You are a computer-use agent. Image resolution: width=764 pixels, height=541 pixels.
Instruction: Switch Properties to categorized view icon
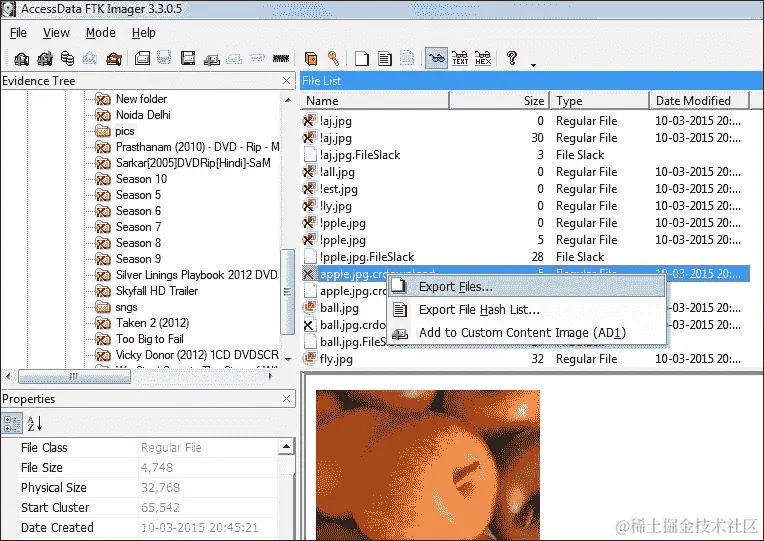(x=12, y=423)
